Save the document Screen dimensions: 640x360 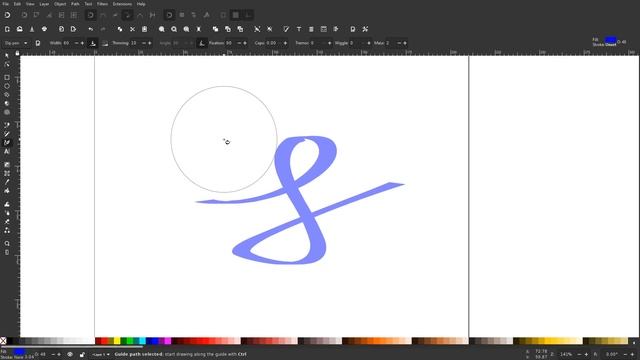[x=32, y=29]
